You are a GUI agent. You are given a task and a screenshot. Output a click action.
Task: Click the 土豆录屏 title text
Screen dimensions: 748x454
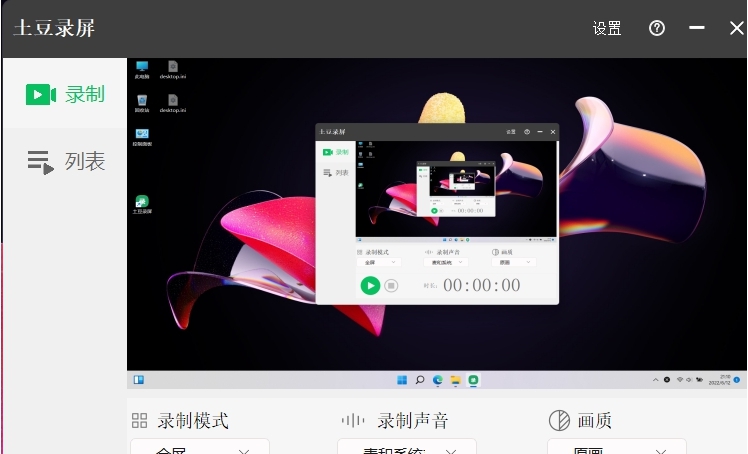pyautogui.click(x=54, y=28)
